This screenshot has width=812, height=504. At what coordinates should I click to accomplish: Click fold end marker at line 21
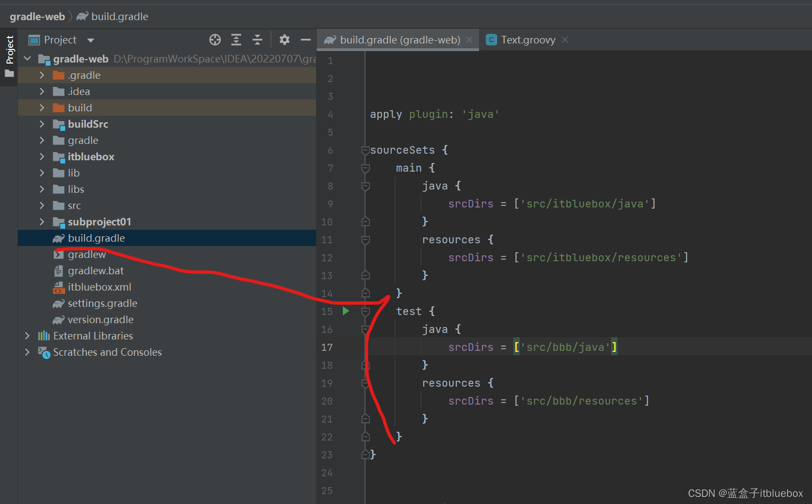point(366,419)
